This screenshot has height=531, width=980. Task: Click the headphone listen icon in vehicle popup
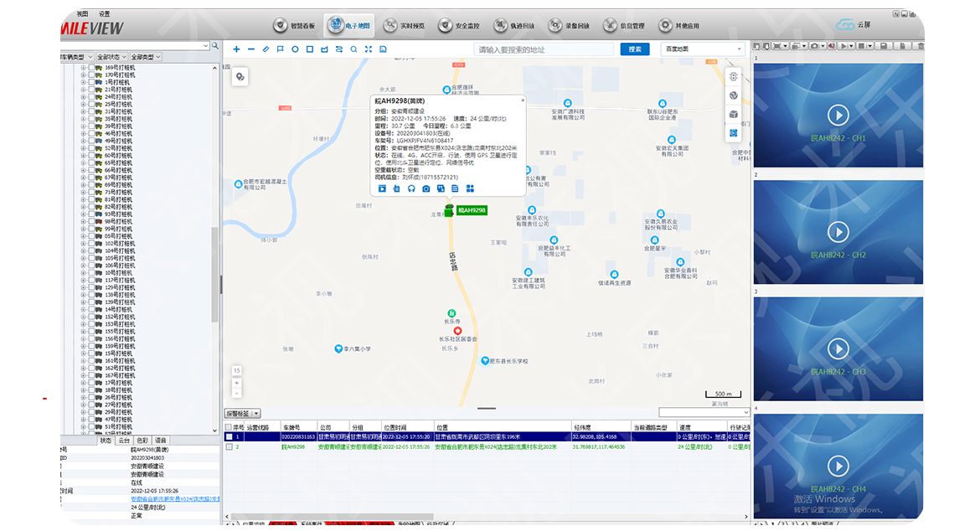tap(411, 189)
